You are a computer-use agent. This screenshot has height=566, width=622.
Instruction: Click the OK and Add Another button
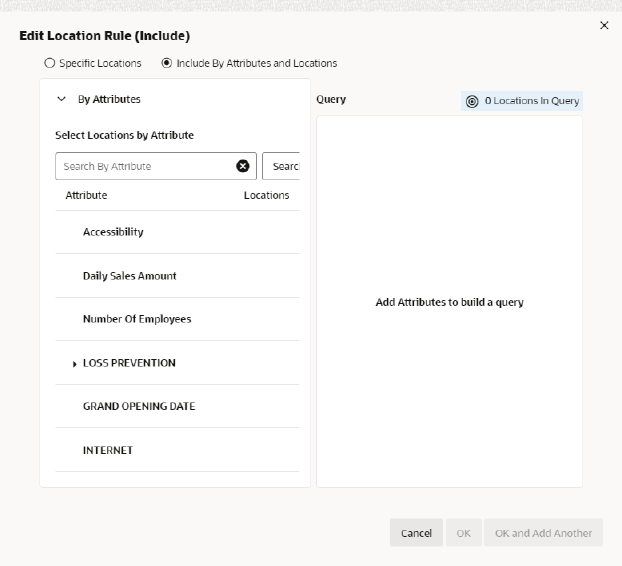tap(543, 533)
